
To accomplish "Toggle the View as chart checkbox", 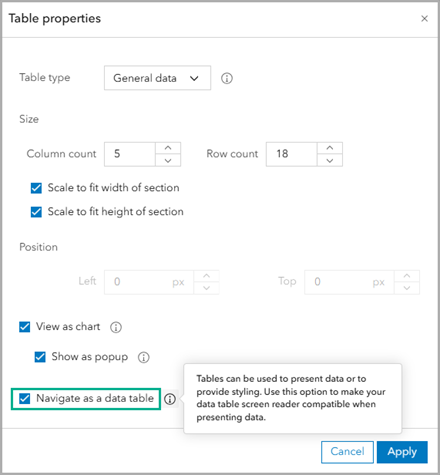I will click(x=24, y=327).
